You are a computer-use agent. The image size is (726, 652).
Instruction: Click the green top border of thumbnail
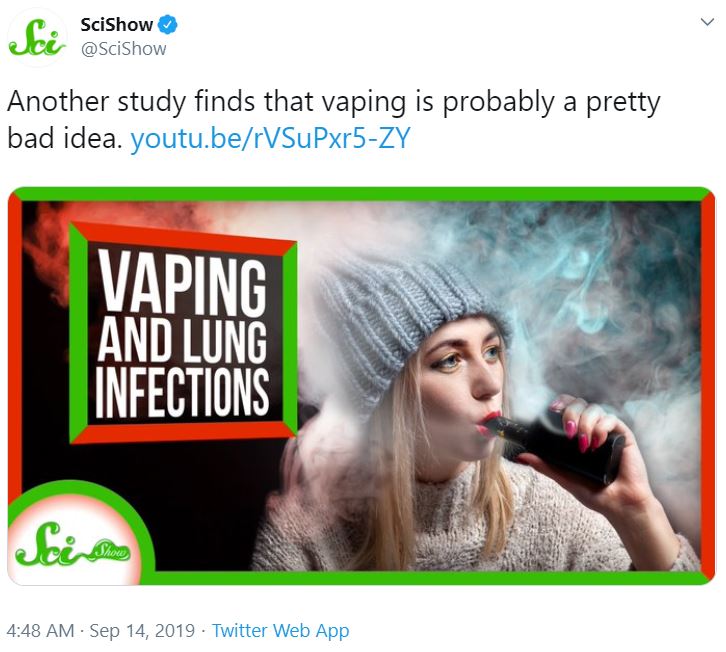(362, 194)
